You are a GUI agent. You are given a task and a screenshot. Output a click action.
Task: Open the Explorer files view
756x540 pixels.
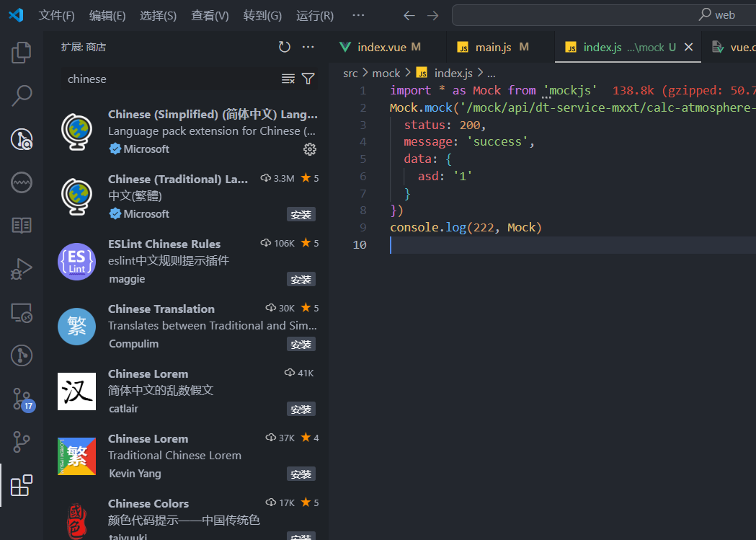pyautogui.click(x=21, y=53)
